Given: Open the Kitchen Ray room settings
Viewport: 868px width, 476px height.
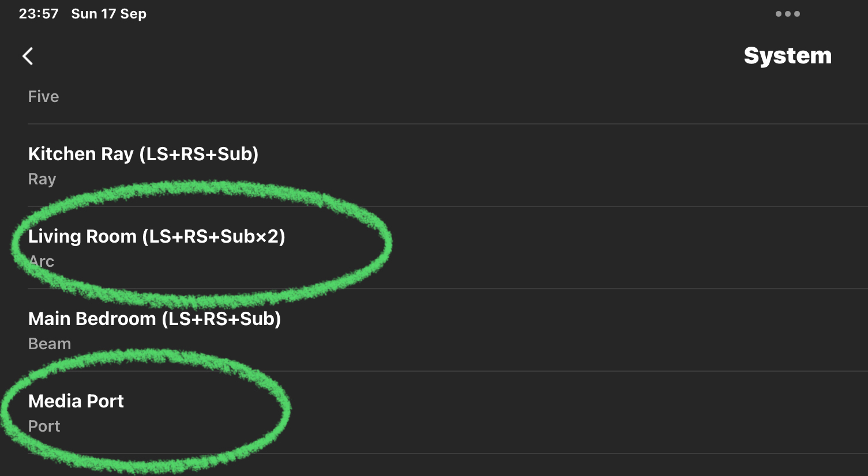Looking at the screenshot, I should tap(448, 165).
